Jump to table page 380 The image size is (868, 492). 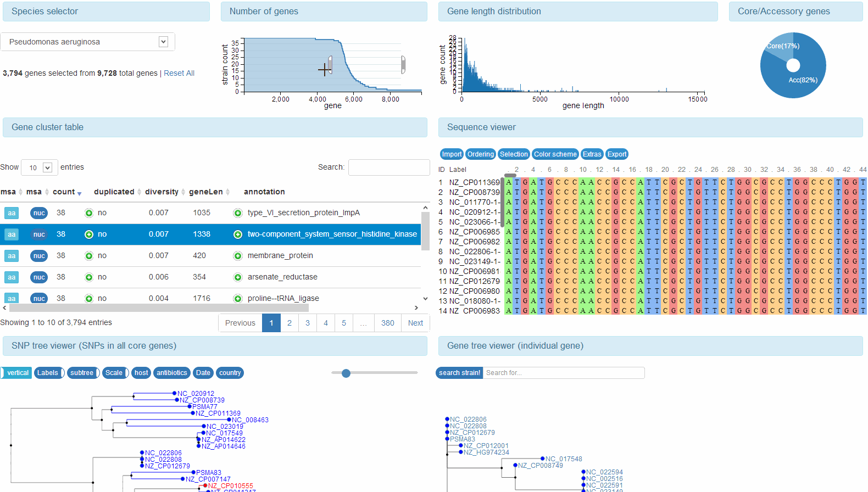tap(388, 323)
